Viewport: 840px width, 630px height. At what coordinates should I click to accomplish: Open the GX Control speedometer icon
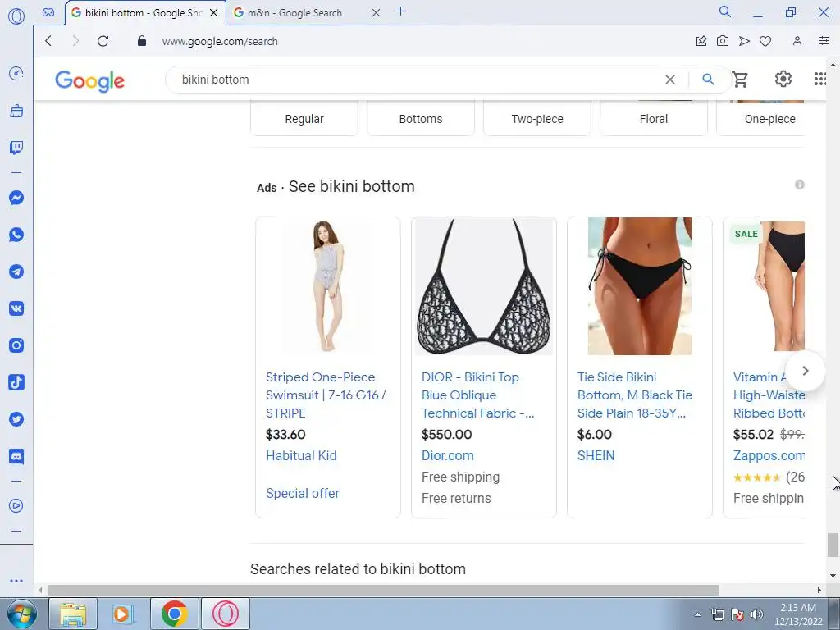(x=16, y=73)
